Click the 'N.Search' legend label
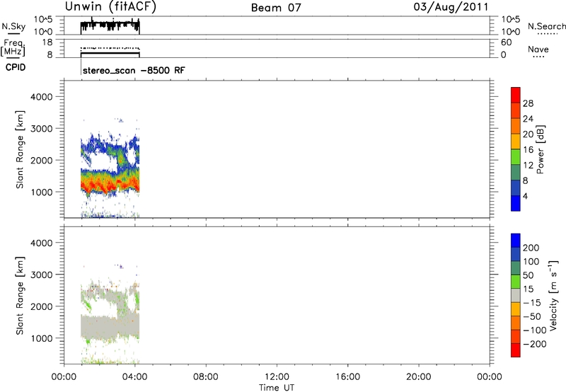566x392 pixels. tap(547, 26)
